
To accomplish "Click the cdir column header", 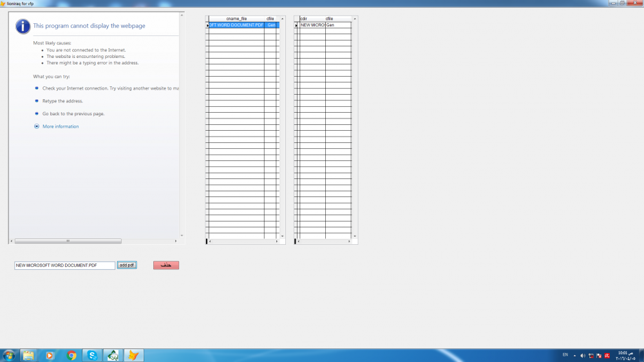I will (312, 19).
